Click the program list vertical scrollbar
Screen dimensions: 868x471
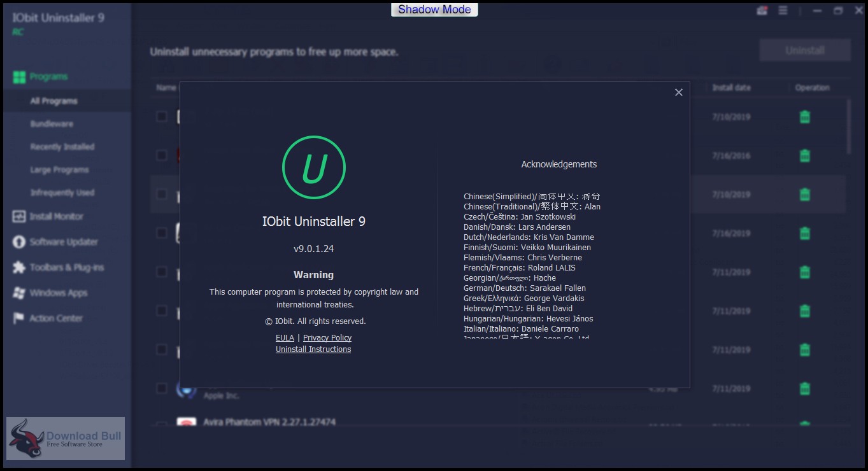[x=848, y=126]
